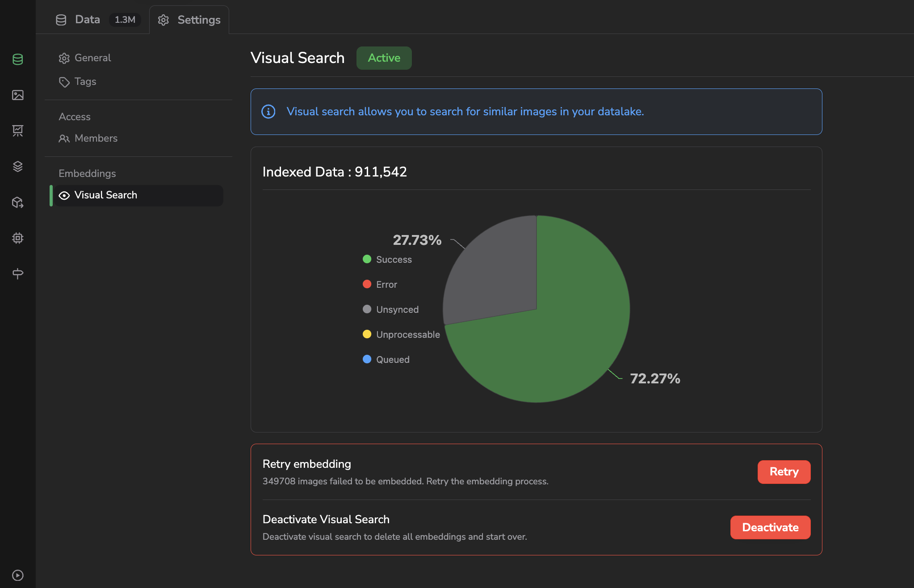Toggle the Unprocessable legend entry

[x=401, y=335]
